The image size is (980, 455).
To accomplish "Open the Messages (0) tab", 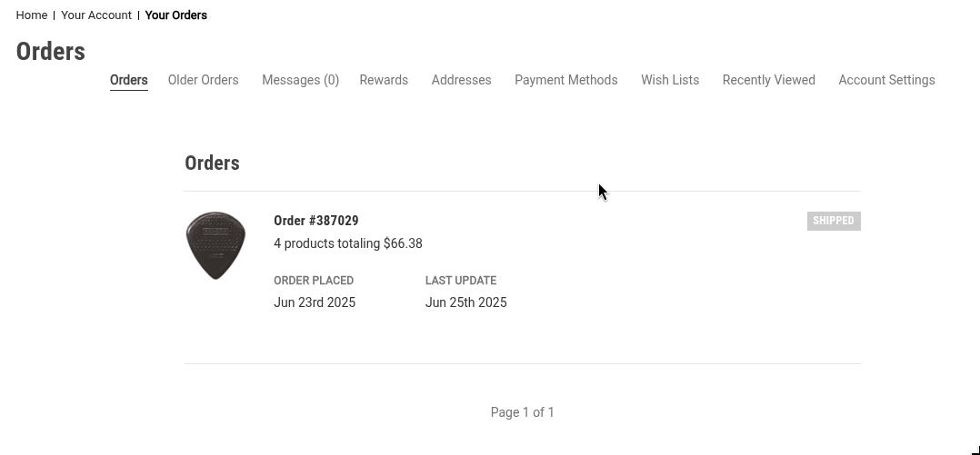I will coord(300,80).
